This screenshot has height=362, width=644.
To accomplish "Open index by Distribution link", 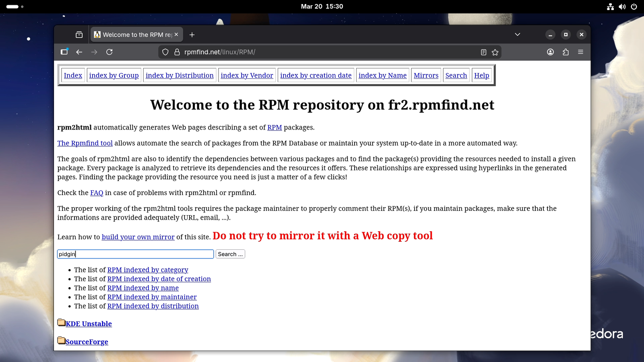I will click(x=180, y=75).
